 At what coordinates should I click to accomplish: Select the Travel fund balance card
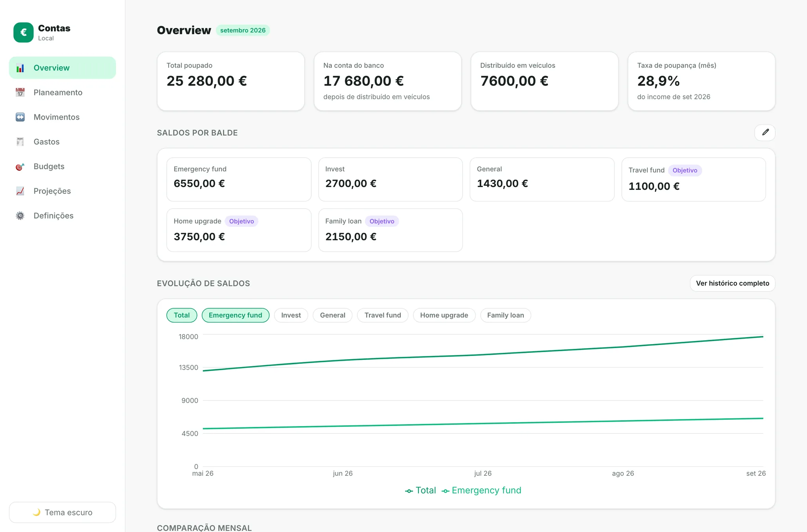click(694, 180)
